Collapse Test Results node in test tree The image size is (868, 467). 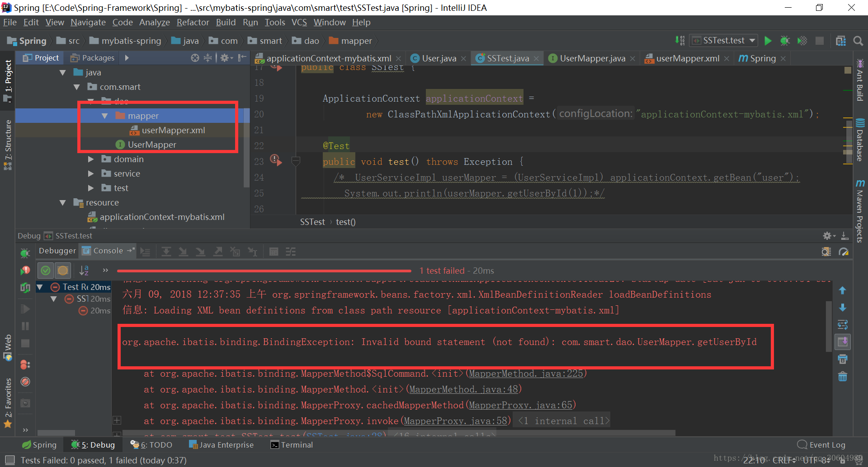coord(40,287)
